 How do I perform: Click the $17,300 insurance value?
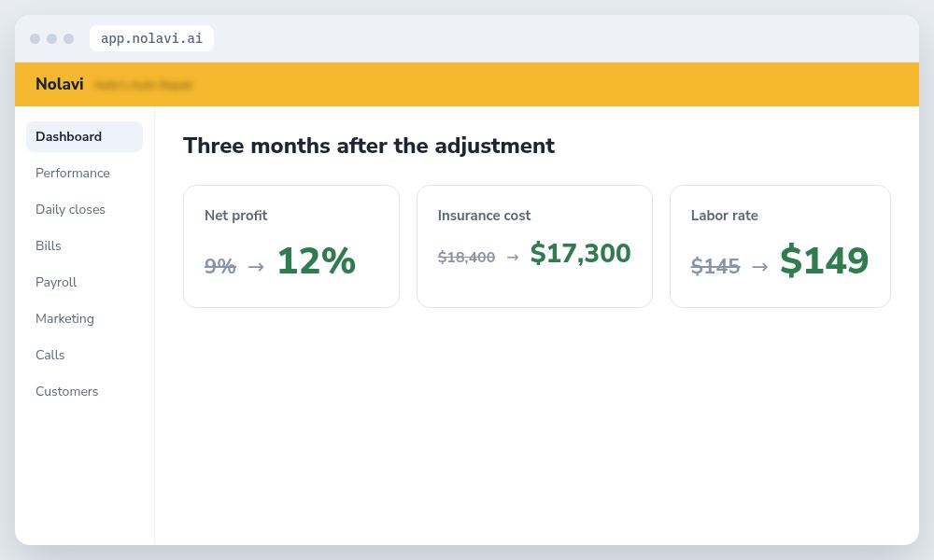580,254
